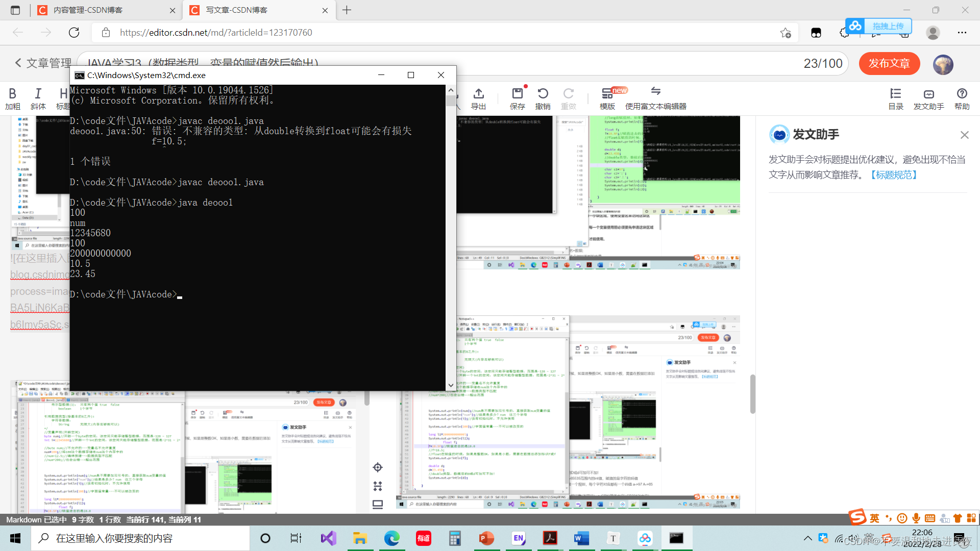Show the table of contents (目录)
This screenshot has width=980, height=551.
895,98
